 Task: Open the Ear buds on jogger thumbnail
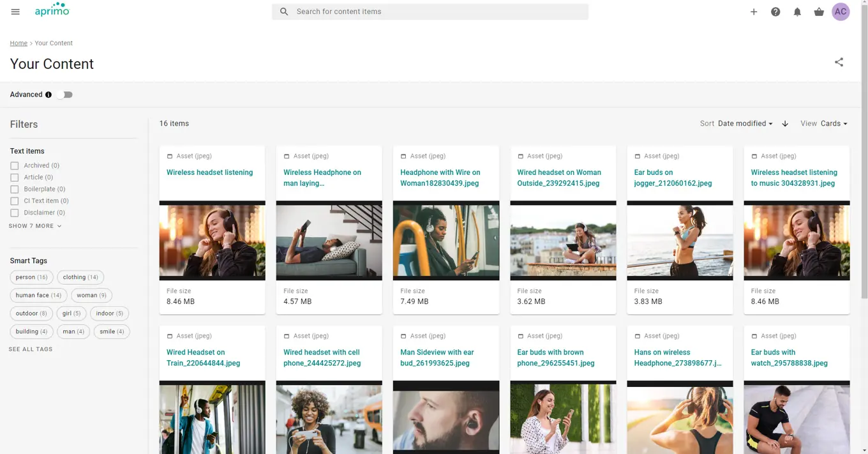pyautogui.click(x=680, y=241)
